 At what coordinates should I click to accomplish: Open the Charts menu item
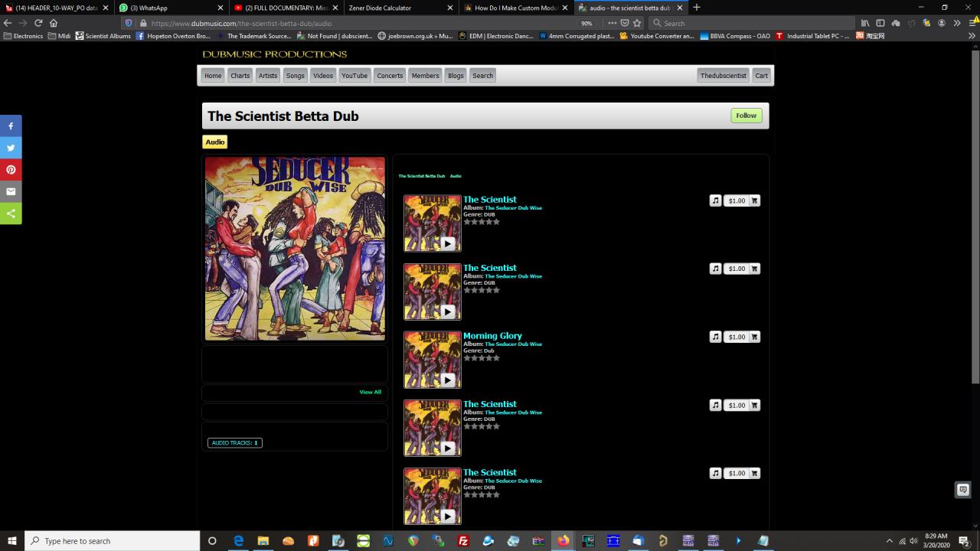(240, 76)
